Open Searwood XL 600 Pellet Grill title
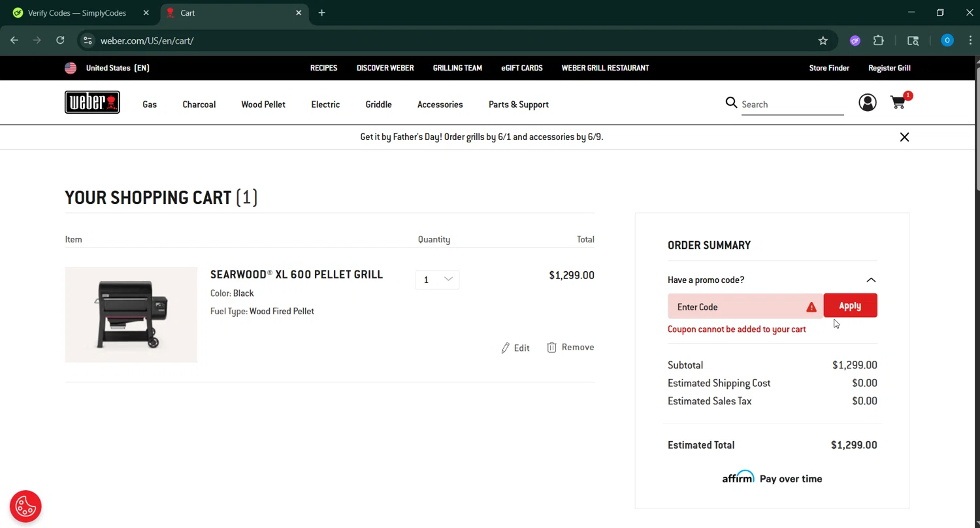Screen dimensions: 980x528 297,274
